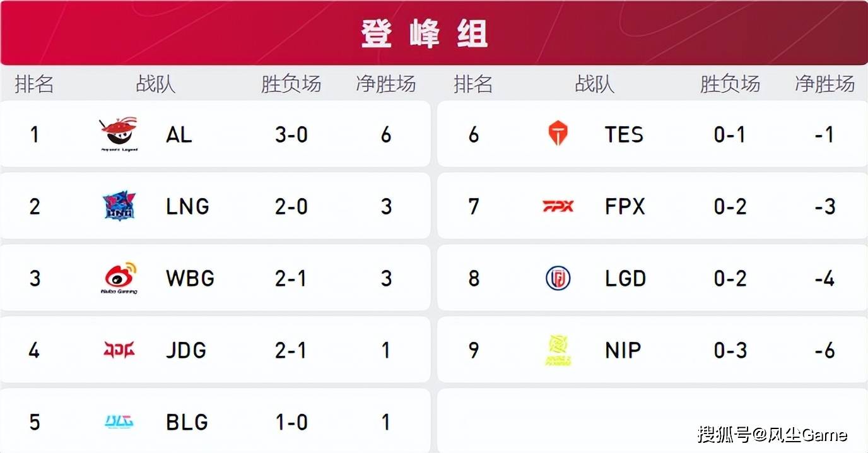868x453 pixels.
Task: Click the AL team logo
Action: 119,134
